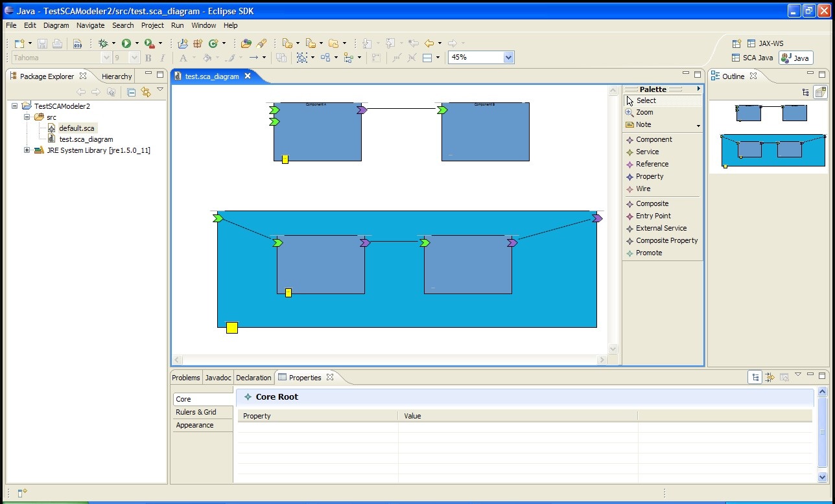This screenshot has height=504, width=835.
Task: Click the Open Type toolbar icon
Action: (x=246, y=43)
